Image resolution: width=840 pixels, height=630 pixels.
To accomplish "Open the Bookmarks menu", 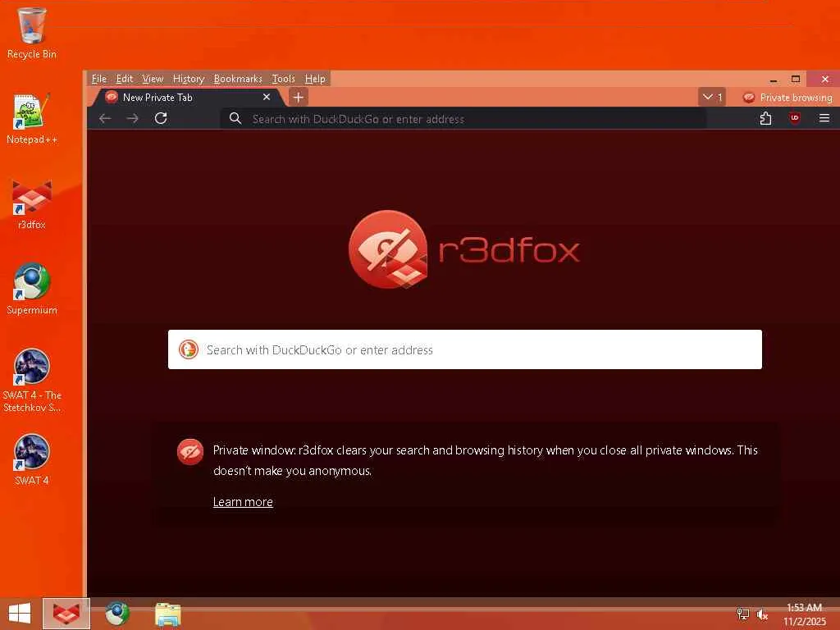I will click(238, 79).
